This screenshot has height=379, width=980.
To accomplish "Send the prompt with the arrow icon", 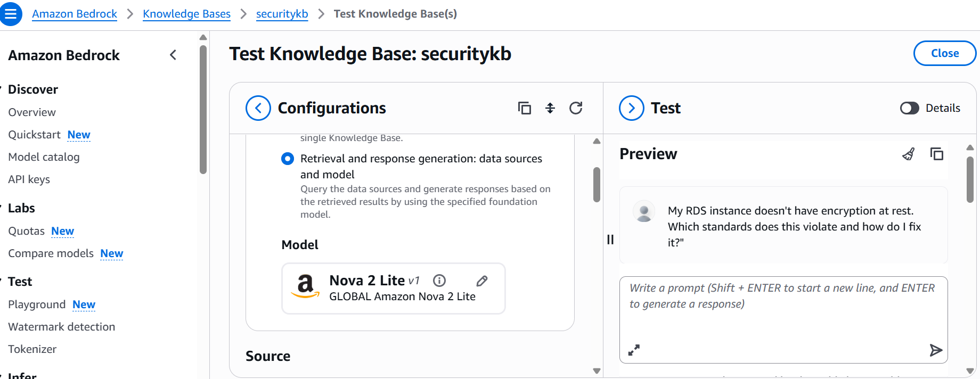I will click(x=936, y=350).
